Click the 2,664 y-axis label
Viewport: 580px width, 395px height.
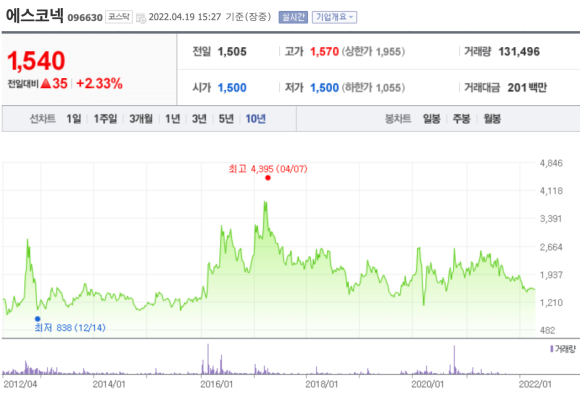(x=551, y=247)
